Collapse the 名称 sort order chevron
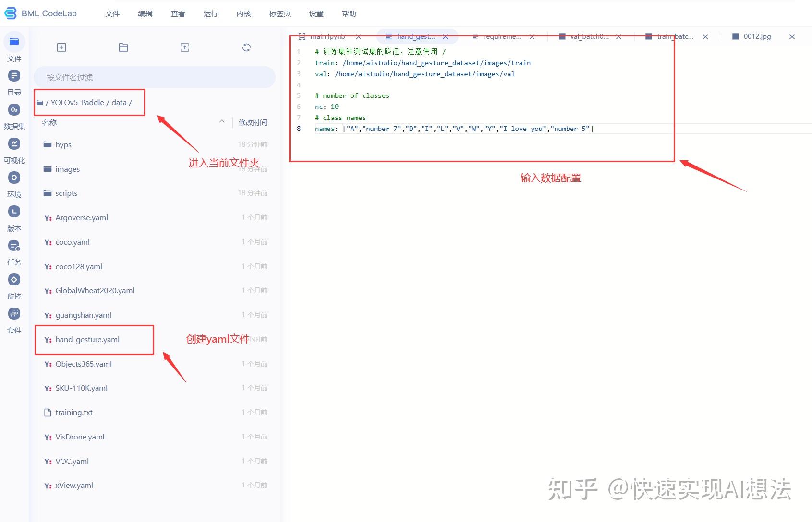Viewport: 812px width, 522px height. coord(221,122)
